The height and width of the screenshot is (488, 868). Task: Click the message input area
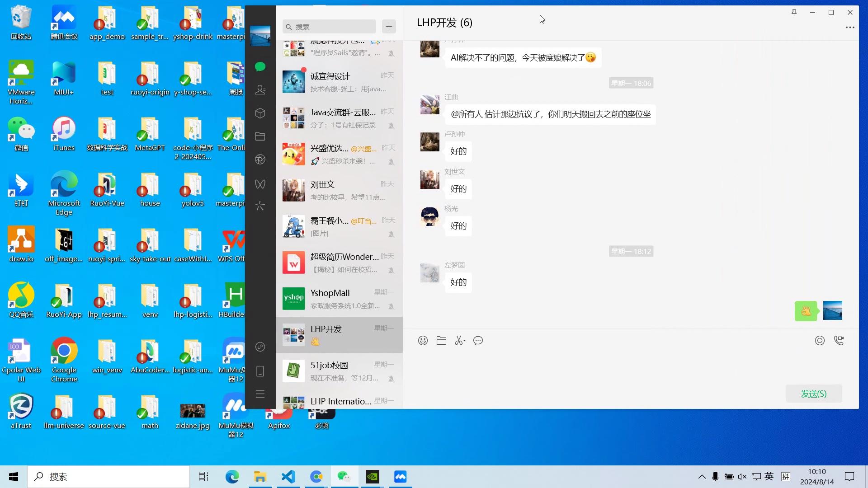pos(631,367)
